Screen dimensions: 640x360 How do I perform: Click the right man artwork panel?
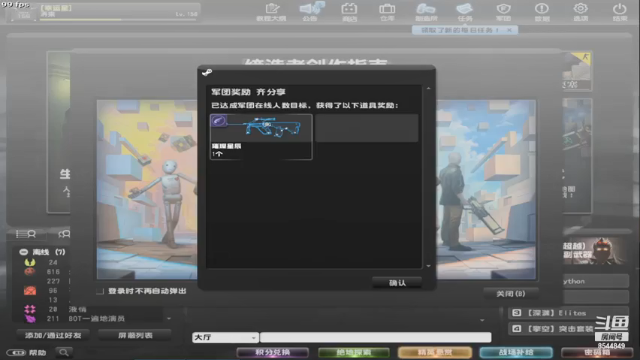[486, 190]
